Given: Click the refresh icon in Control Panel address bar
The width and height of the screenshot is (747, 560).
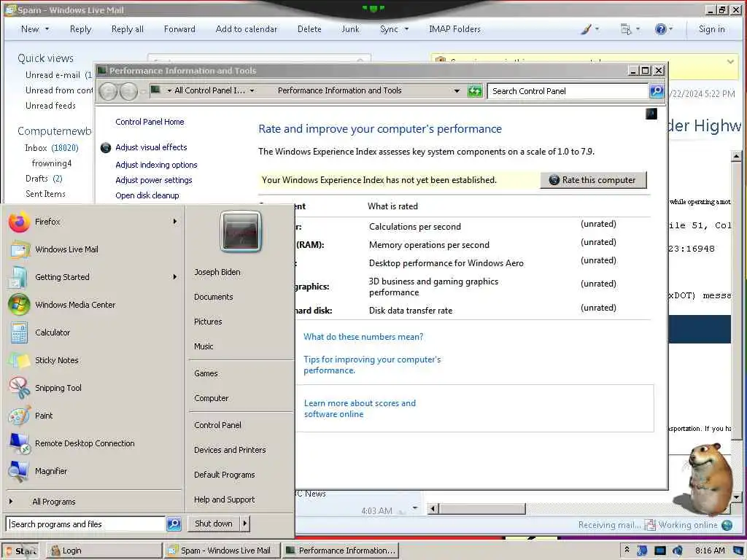Looking at the screenshot, I should (475, 91).
